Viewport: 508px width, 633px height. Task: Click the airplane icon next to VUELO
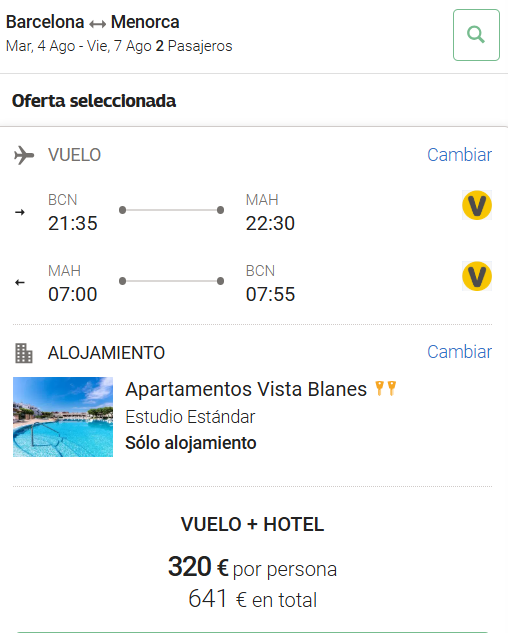pos(24,155)
